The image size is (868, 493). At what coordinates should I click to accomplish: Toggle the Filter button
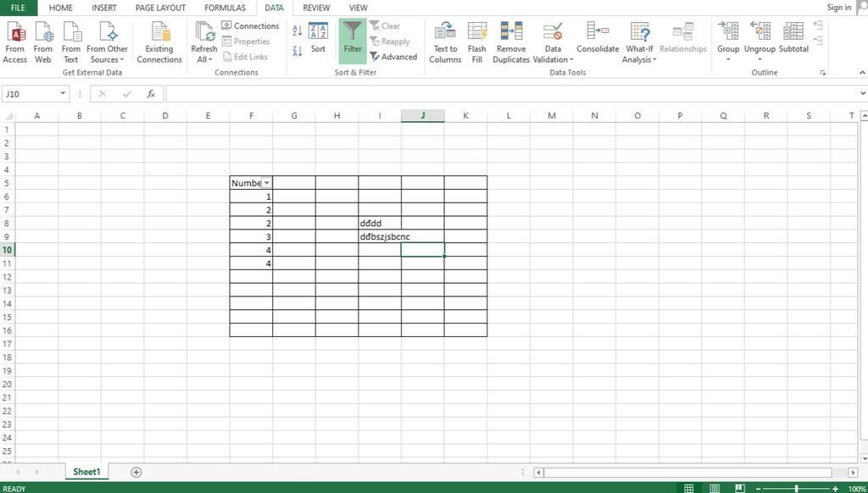click(x=353, y=42)
